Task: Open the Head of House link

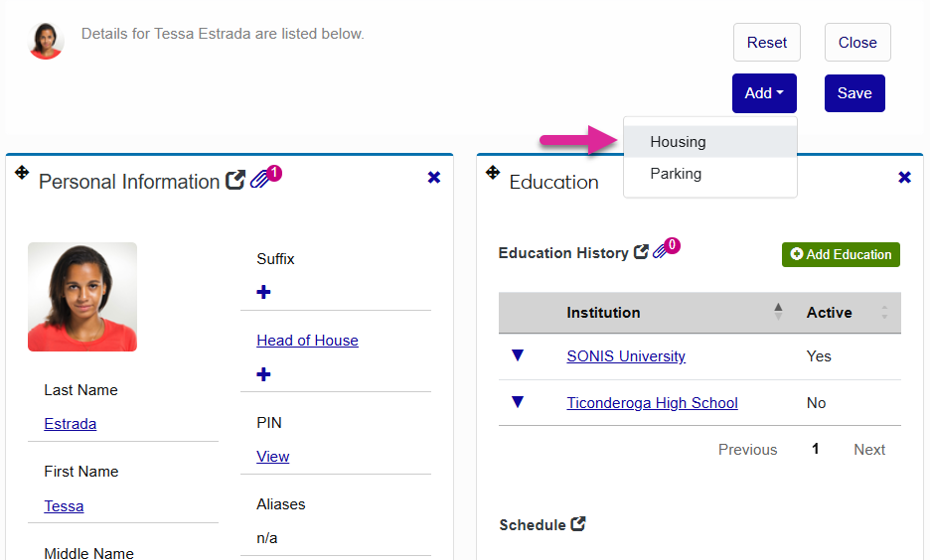Action: pyautogui.click(x=307, y=341)
